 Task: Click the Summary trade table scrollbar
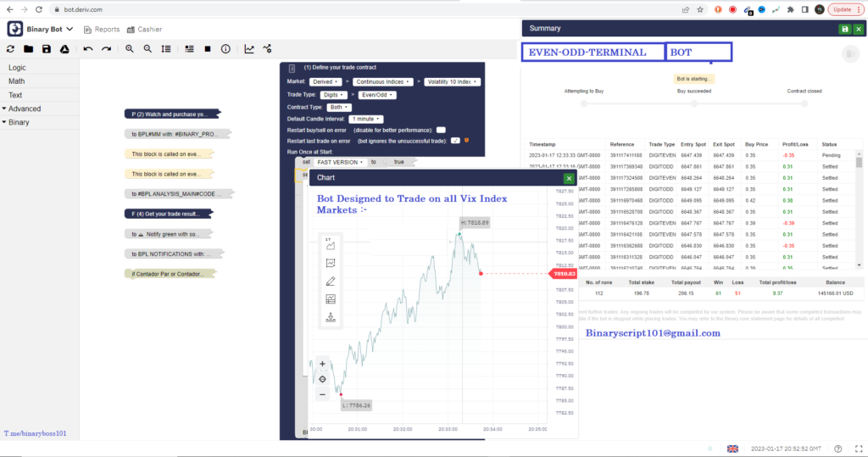(859, 163)
